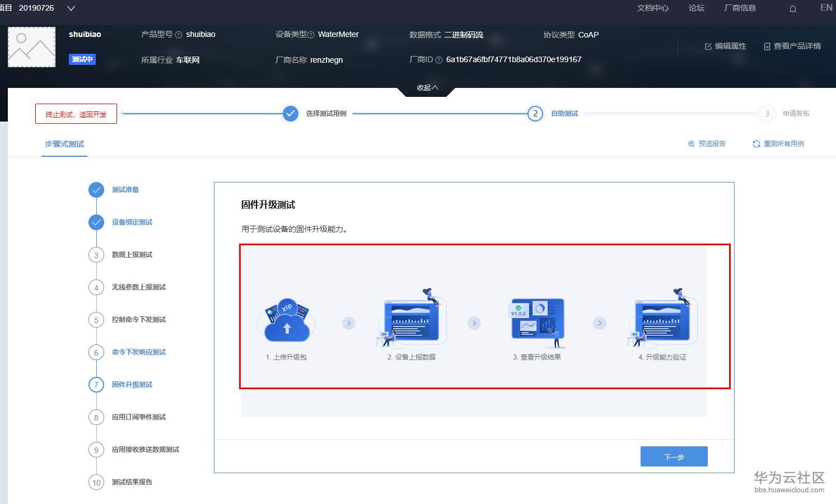Screen dimensions: 836x504
Task: Click the arrow after 设备上报数据 step
Action: point(474,323)
